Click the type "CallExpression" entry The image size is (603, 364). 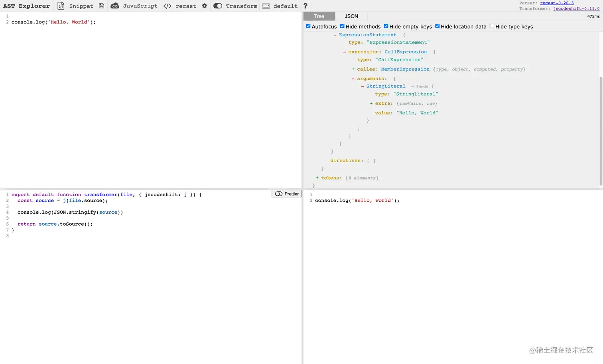[390, 60]
